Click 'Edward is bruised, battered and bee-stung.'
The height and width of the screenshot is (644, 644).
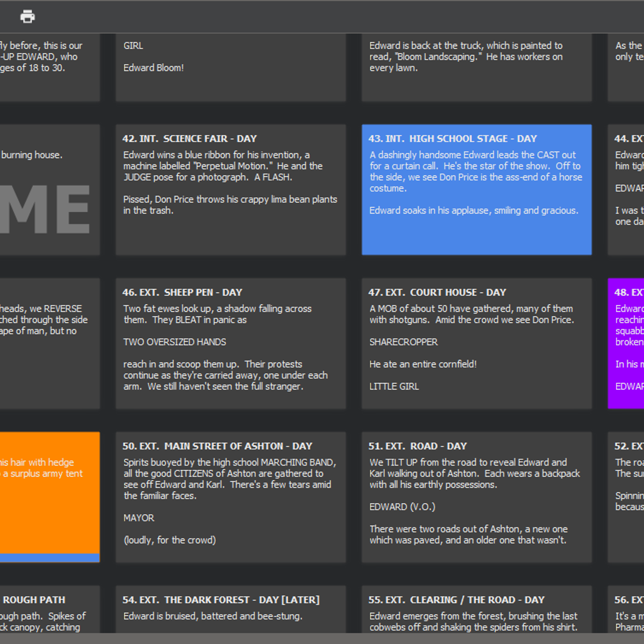(213, 616)
